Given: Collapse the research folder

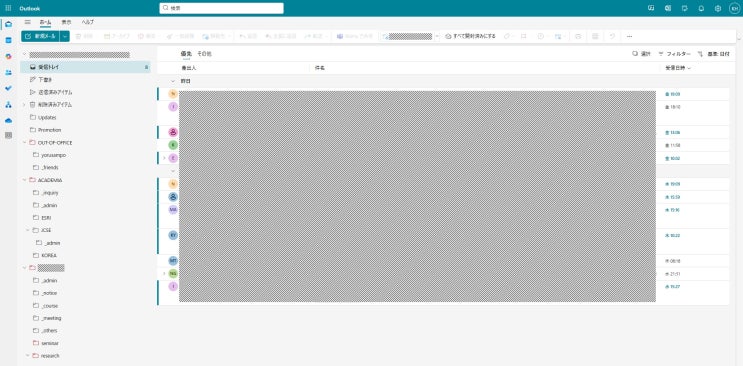Looking at the screenshot, I should [27, 356].
